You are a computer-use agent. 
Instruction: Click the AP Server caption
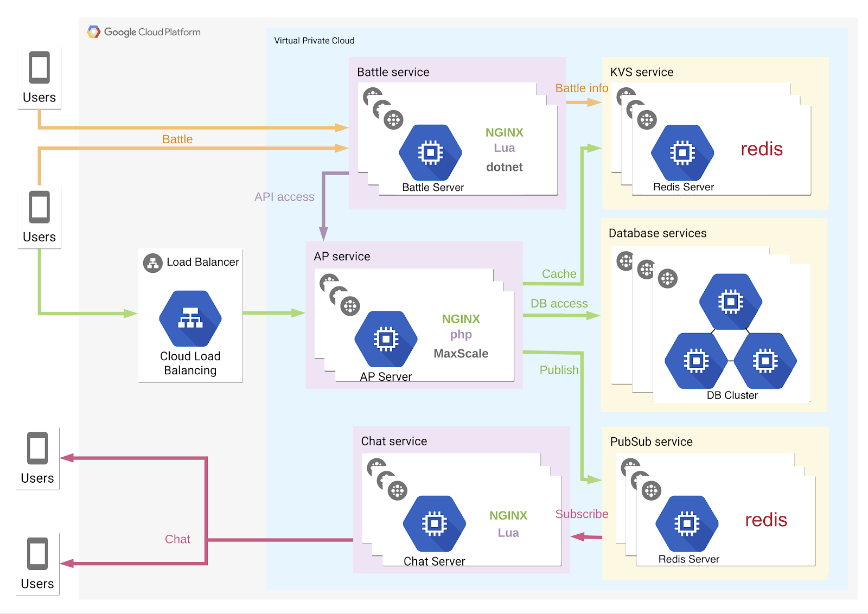[x=386, y=376]
